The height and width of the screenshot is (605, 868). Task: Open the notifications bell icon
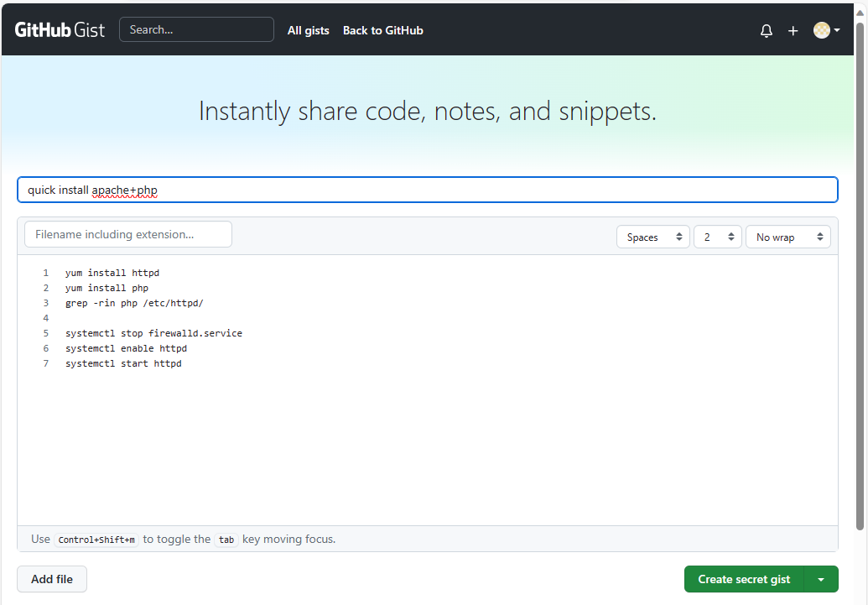[766, 30]
